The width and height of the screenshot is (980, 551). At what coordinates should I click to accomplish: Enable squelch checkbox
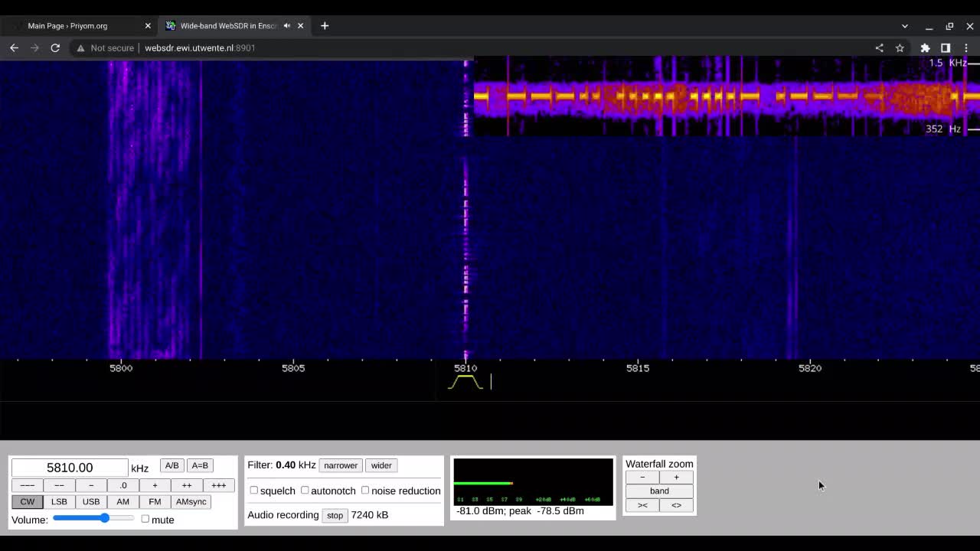pyautogui.click(x=254, y=491)
